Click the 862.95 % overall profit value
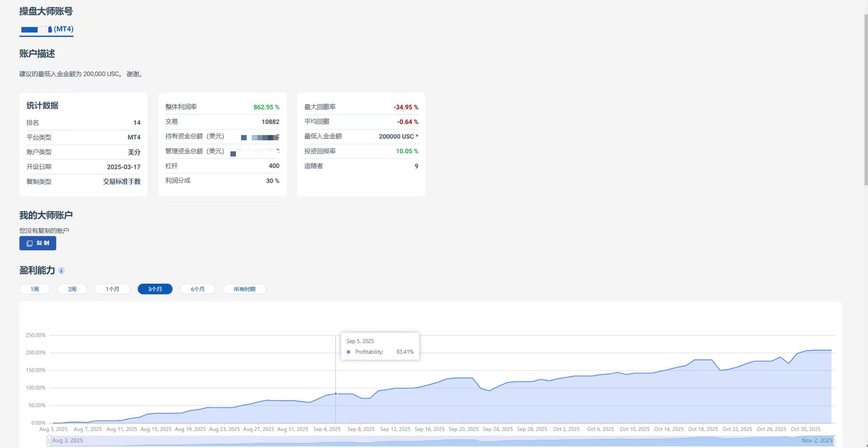Viewport: 868px width, 448px height. point(266,107)
